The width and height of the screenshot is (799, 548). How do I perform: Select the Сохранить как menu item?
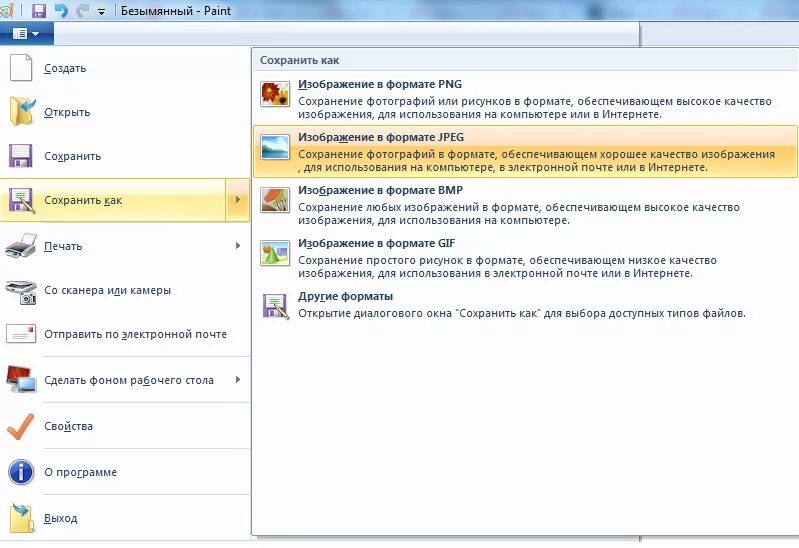(113, 200)
